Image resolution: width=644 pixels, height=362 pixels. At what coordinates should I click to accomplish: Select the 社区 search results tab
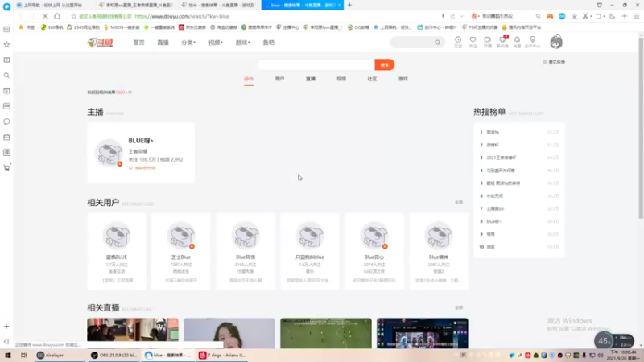point(372,79)
